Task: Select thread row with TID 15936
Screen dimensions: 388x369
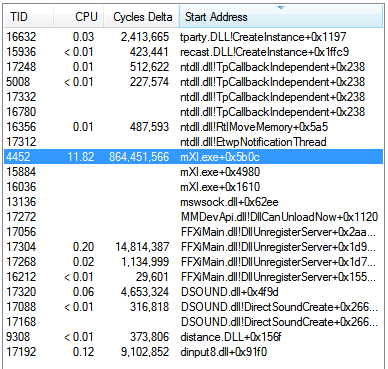Action: [x=193, y=52]
